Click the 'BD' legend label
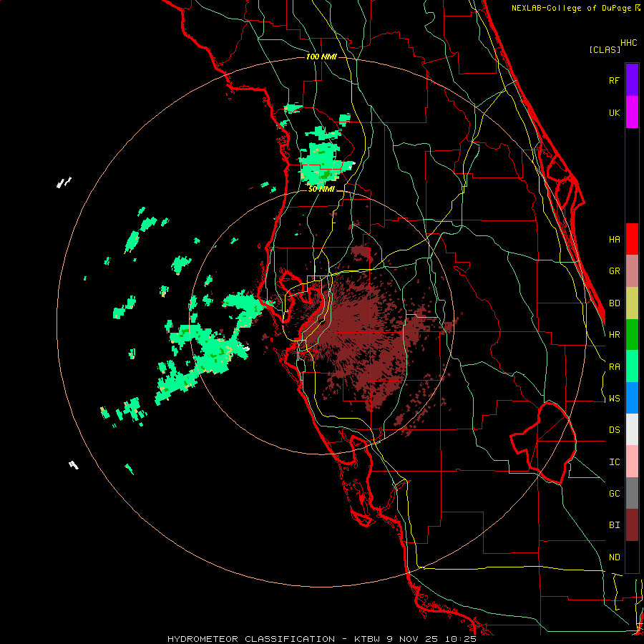 point(614,303)
